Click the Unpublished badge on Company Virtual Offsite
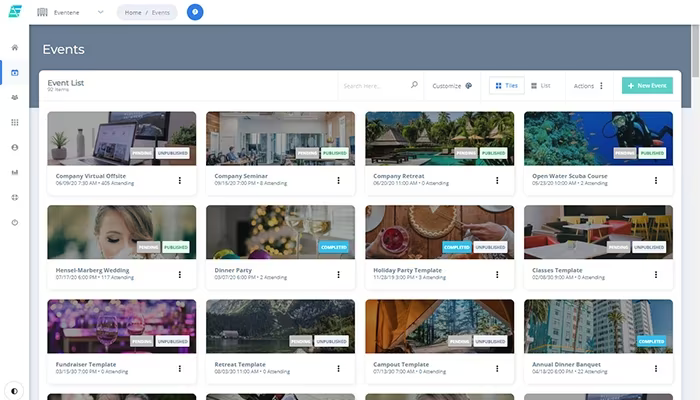The image size is (700, 400). coord(172,153)
